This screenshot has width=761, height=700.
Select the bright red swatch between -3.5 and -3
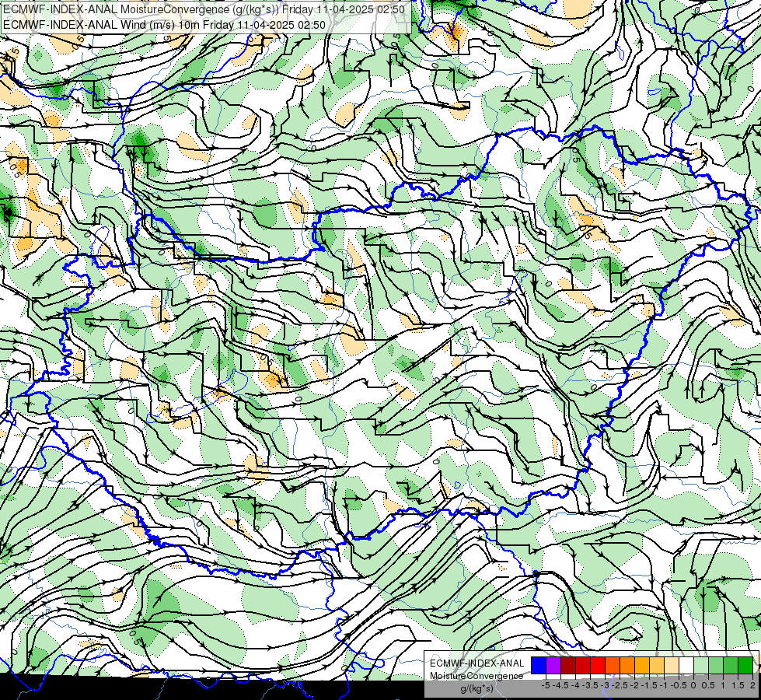tap(598, 665)
